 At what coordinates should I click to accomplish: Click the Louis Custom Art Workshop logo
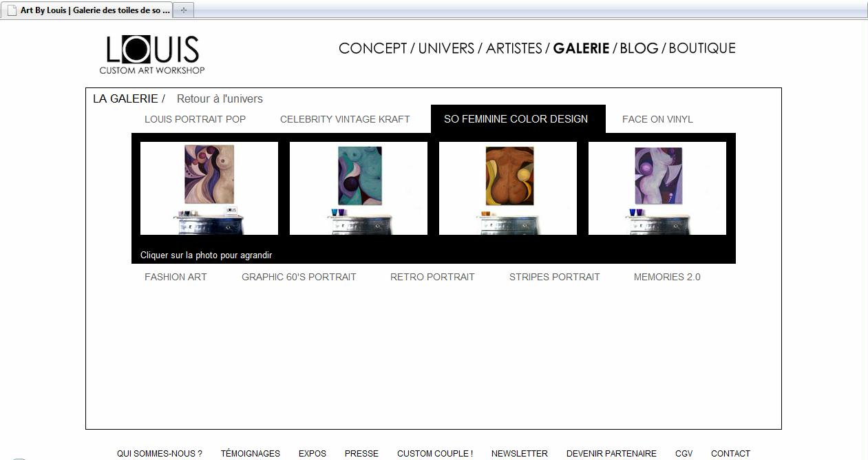(152, 54)
